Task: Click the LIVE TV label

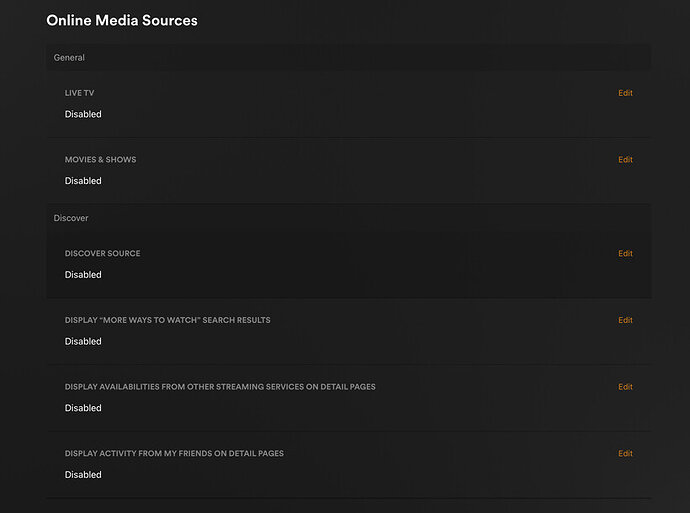Action: click(79, 93)
